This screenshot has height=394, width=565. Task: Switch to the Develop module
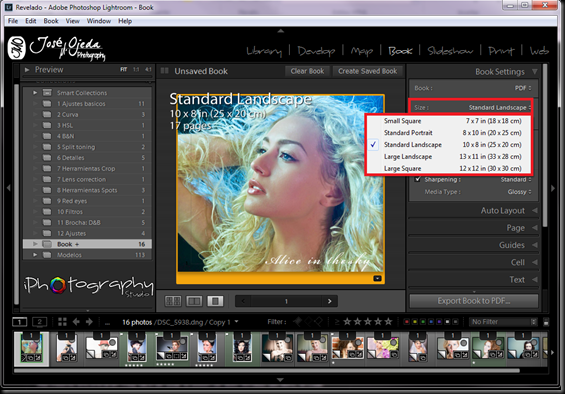[x=316, y=51]
